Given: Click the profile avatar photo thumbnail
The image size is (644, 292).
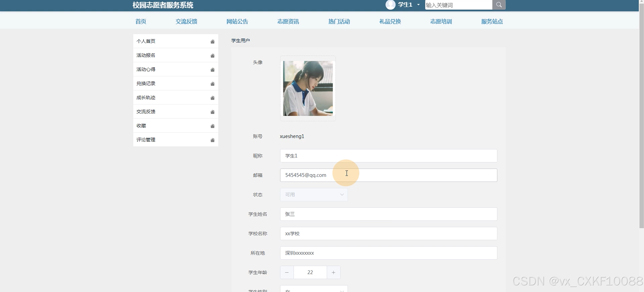Looking at the screenshot, I should pos(308,88).
